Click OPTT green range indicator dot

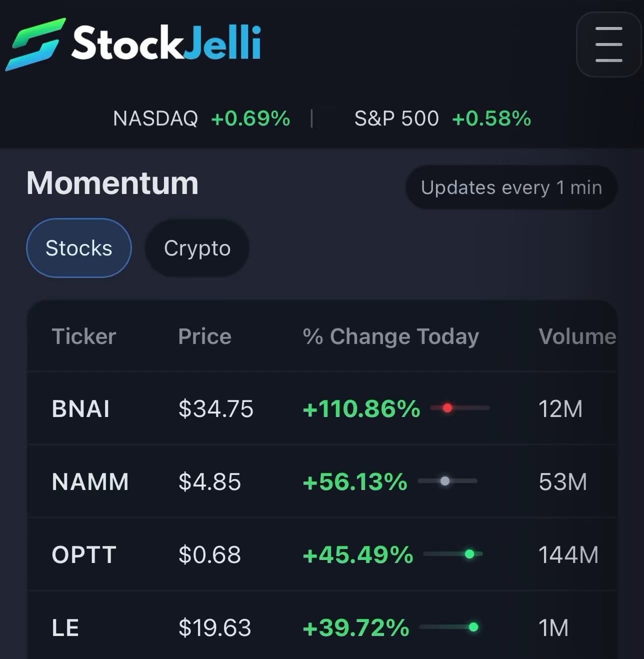469,553
